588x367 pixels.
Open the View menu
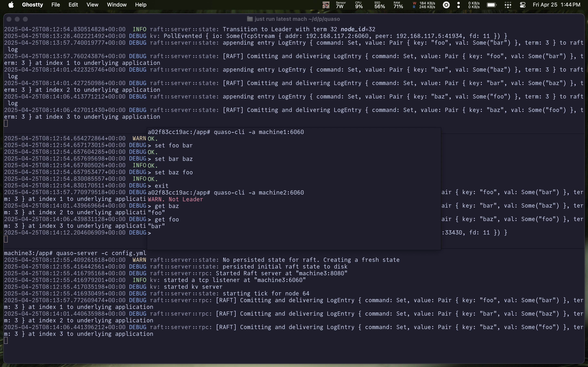pos(92,5)
